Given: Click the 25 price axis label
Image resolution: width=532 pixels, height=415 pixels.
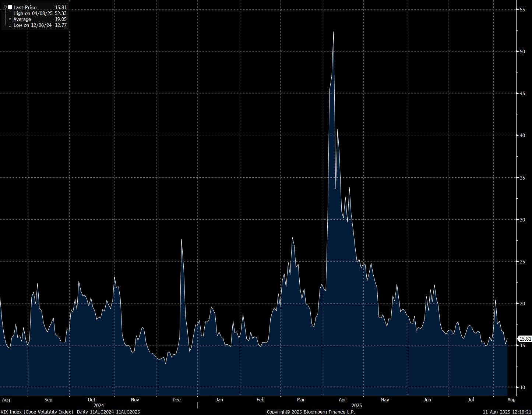Looking at the screenshot, I should click(x=522, y=262).
